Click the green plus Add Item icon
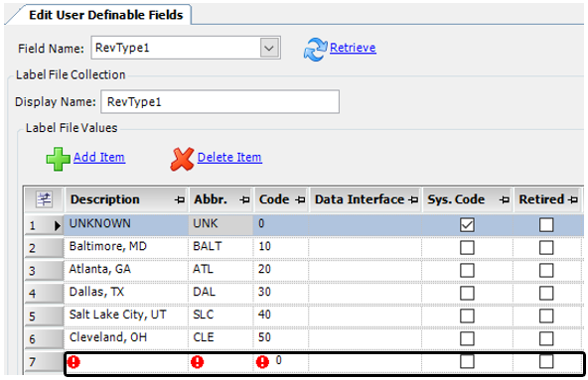588x380 pixels. click(x=59, y=159)
